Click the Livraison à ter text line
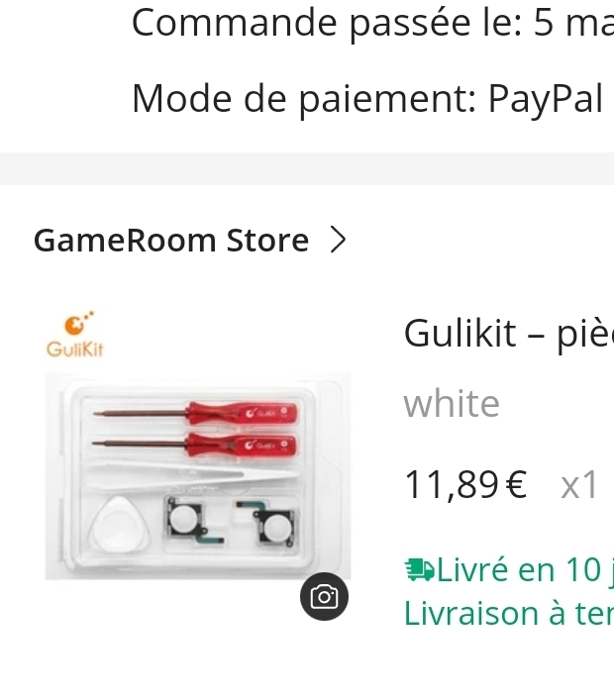The height and width of the screenshot is (700, 614). point(509,614)
